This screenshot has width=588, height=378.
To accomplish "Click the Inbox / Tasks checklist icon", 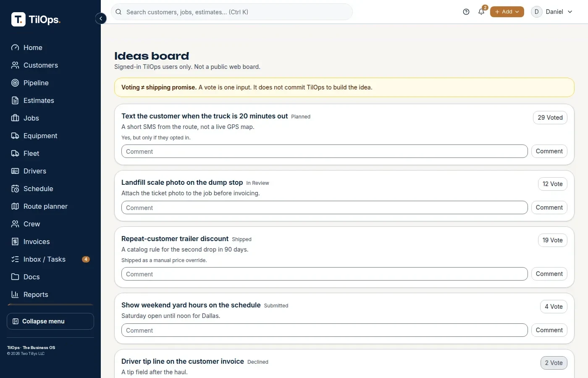I will 15,259.
